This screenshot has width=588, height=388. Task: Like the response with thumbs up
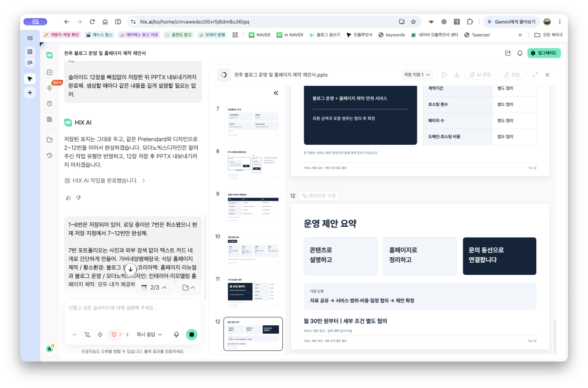pyautogui.click(x=68, y=198)
